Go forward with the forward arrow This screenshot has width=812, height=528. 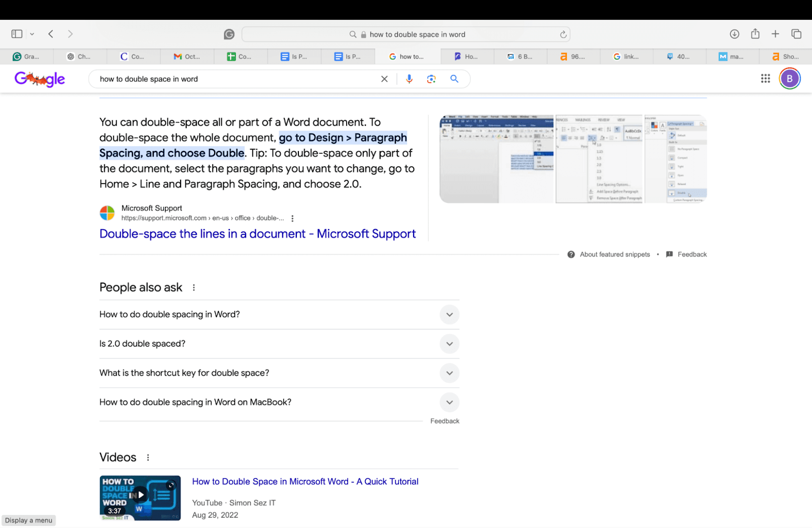click(70, 34)
